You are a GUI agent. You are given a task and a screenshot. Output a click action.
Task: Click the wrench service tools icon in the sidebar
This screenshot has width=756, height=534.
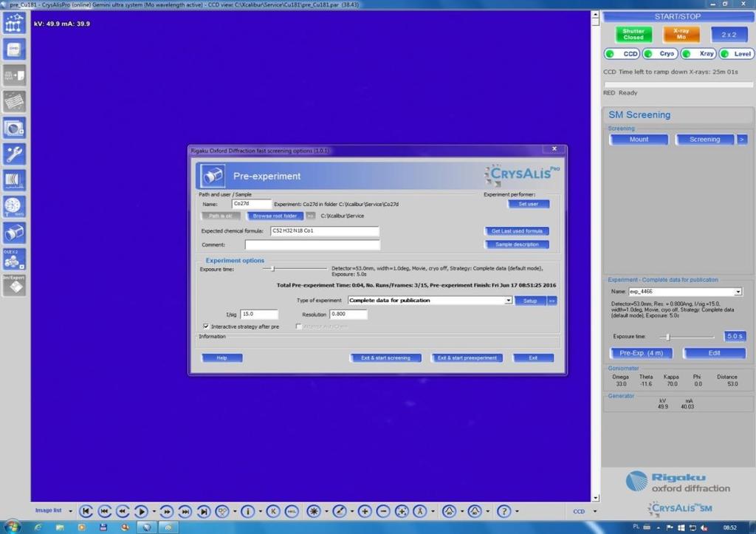14,154
